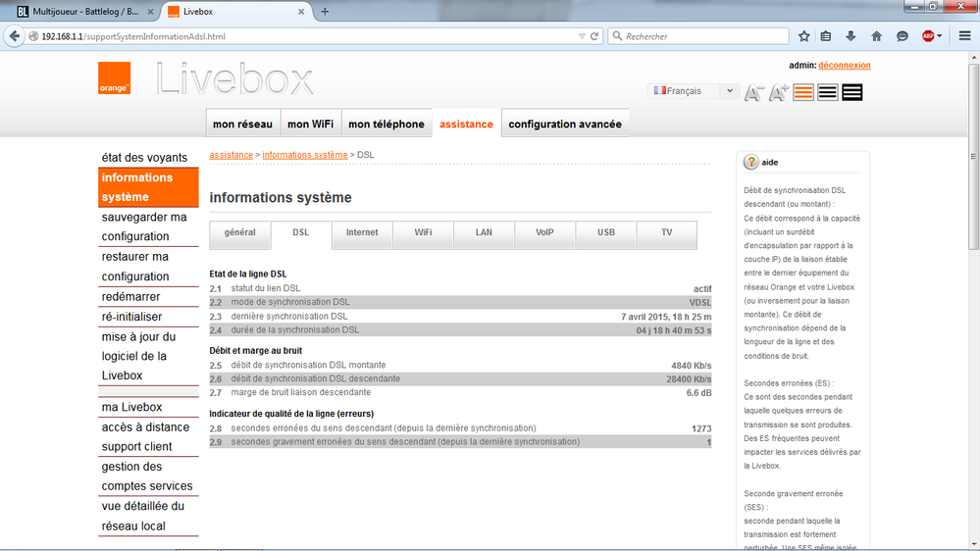Screen dimensions: 980x551
Task: Click the informations système breadcrumb link
Action: (305, 155)
